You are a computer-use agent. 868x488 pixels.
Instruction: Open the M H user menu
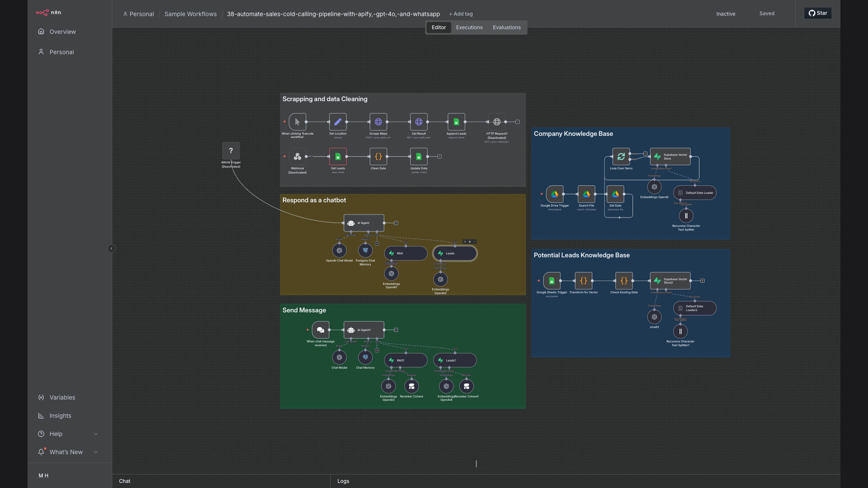coord(43,476)
